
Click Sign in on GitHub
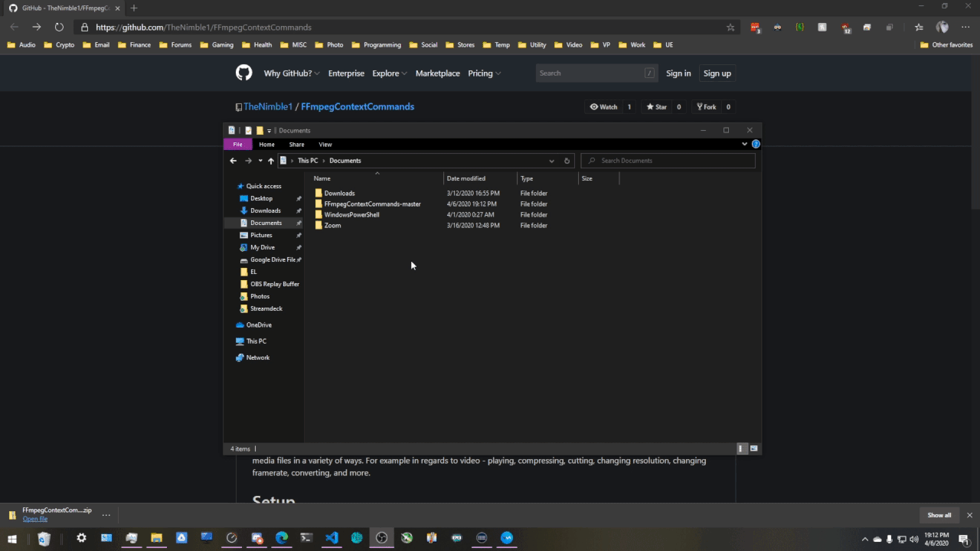pos(678,73)
